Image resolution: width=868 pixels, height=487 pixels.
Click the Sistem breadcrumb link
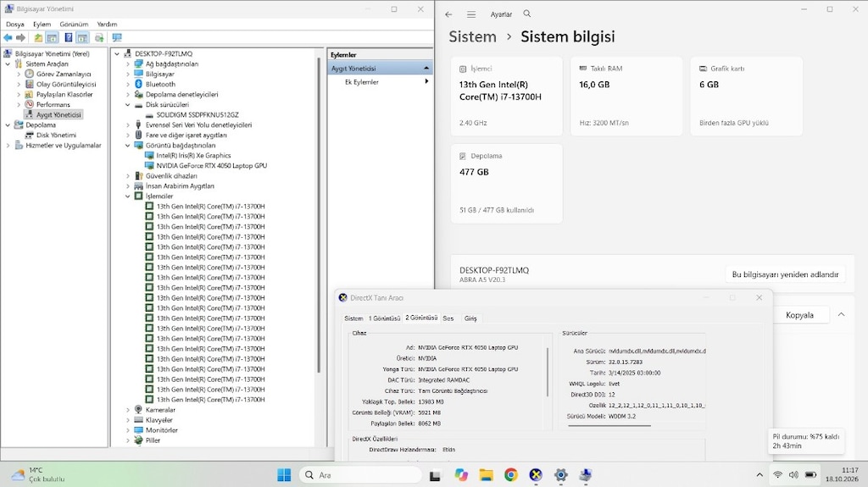point(472,37)
